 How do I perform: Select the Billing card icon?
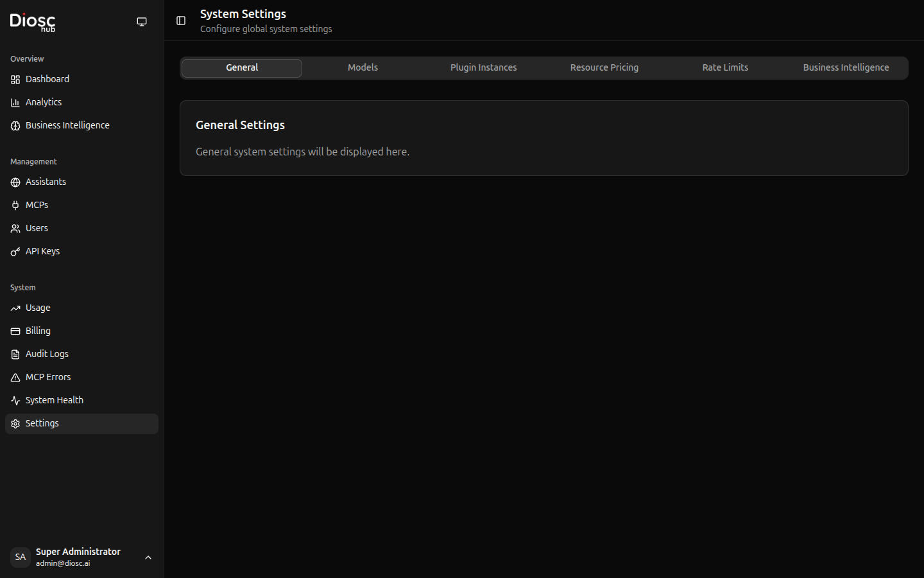[x=15, y=330]
